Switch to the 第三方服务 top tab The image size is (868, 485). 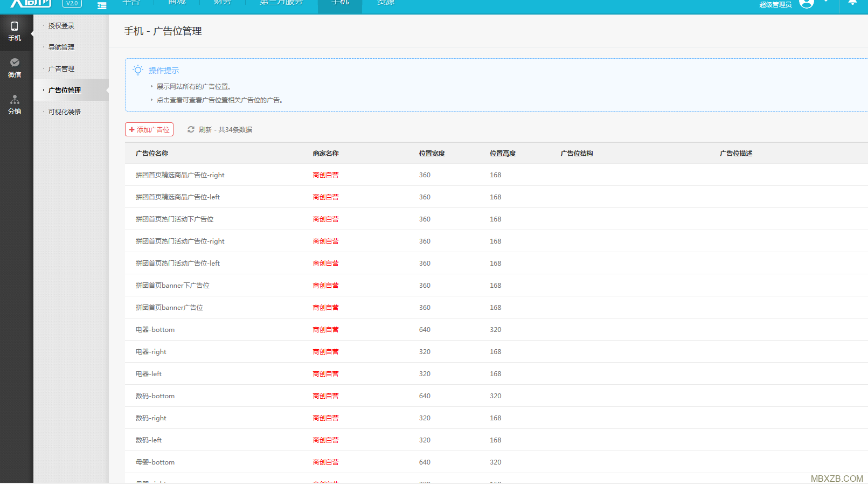click(x=281, y=3)
